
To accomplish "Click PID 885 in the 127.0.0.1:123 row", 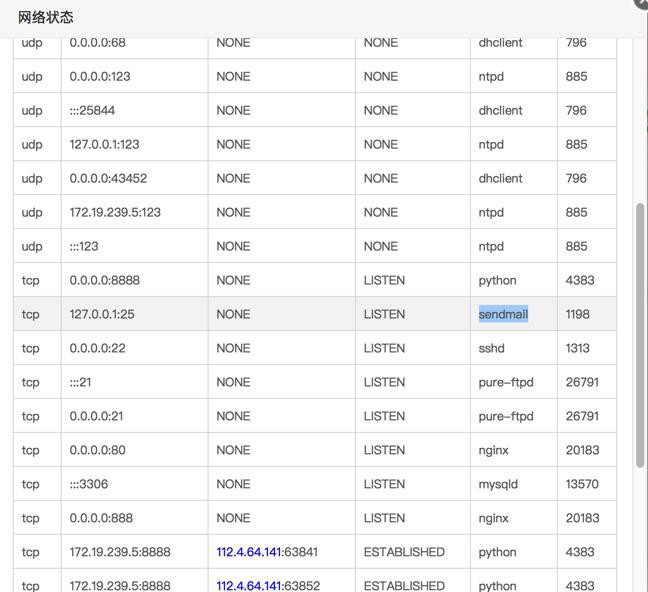I will coord(576,144).
